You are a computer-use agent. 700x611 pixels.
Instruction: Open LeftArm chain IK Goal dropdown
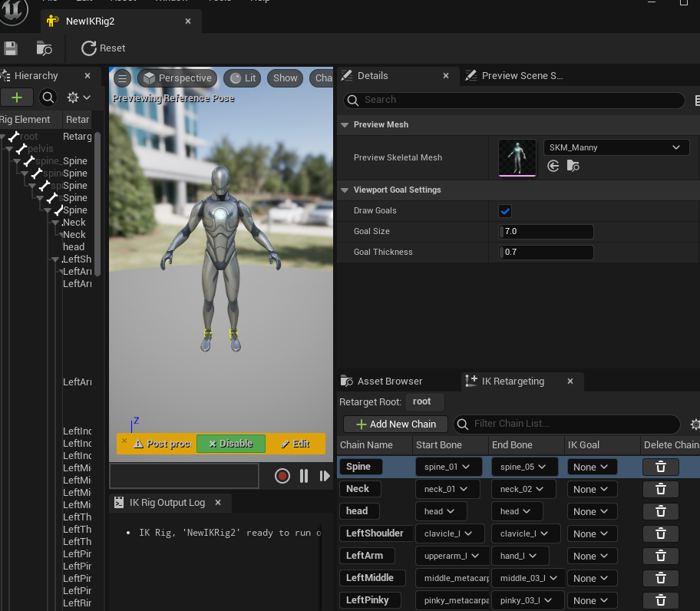tap(592, 556)
